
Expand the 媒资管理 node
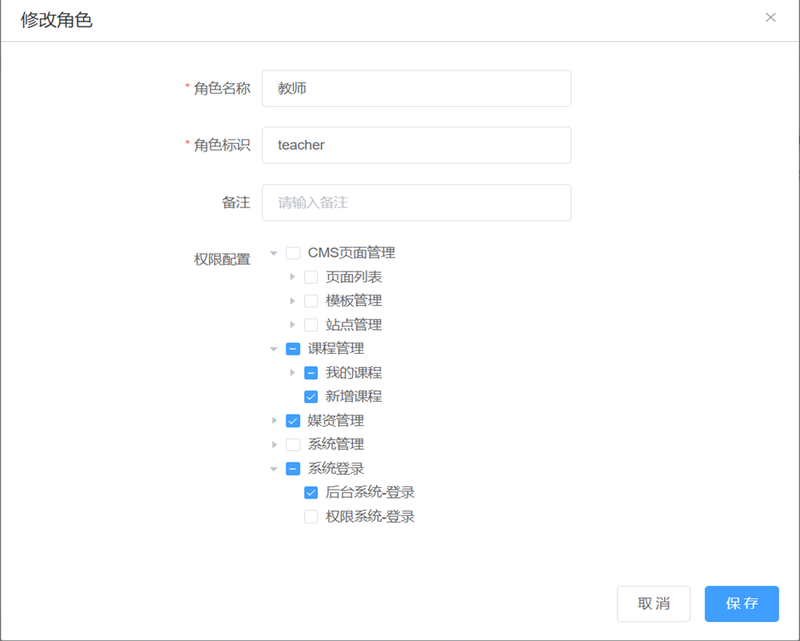point(274,421)
